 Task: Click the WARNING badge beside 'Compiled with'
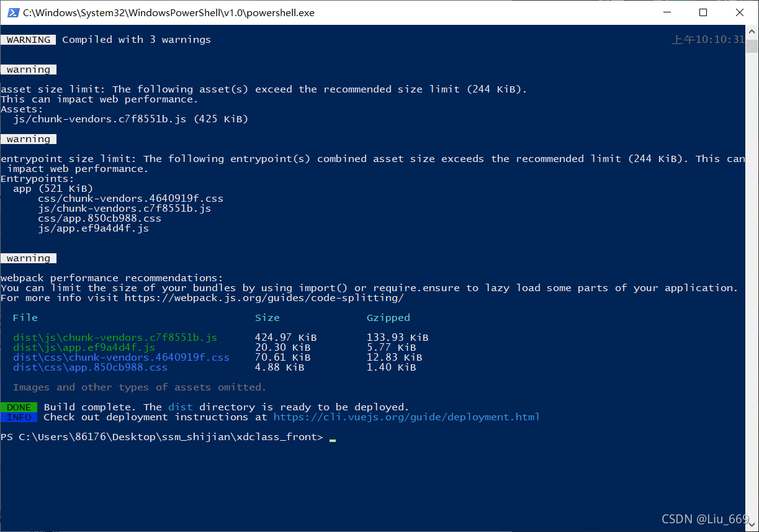point(29,40)
